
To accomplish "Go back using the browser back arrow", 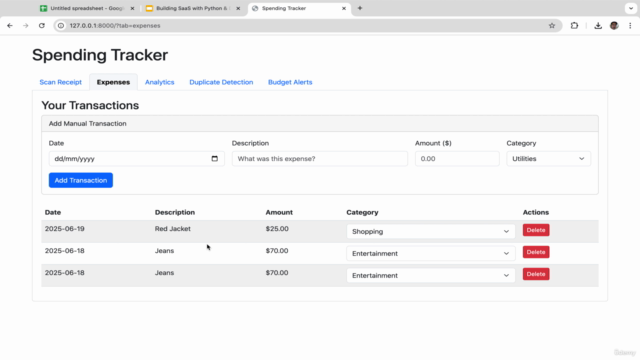I will click(10, 25).
